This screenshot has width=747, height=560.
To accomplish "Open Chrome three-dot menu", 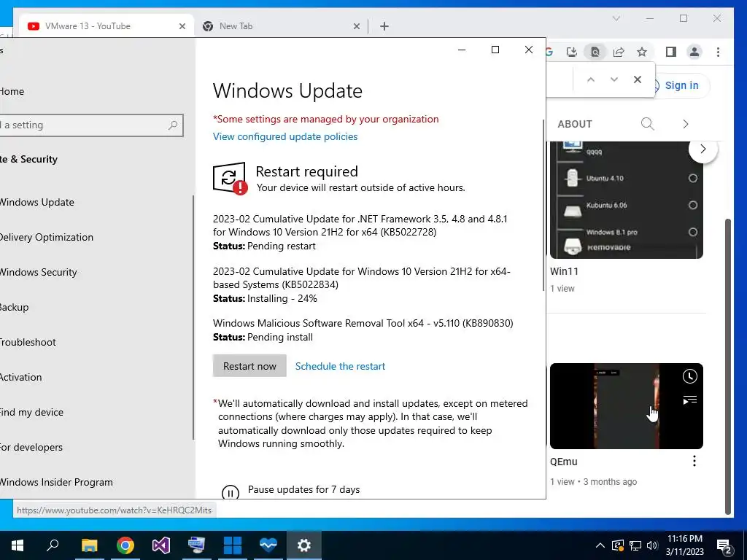I will (718, 52).
